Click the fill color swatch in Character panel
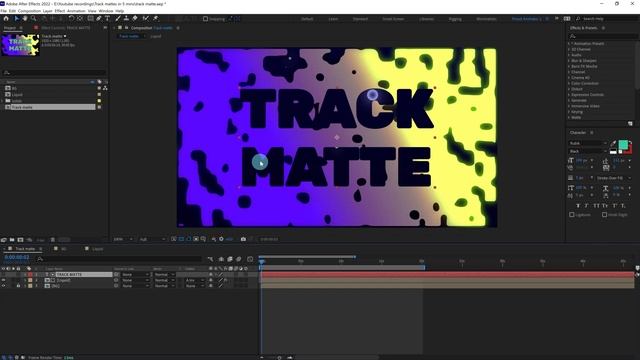The width and height of the screenshot is (640, 360). tap(623, 144)
